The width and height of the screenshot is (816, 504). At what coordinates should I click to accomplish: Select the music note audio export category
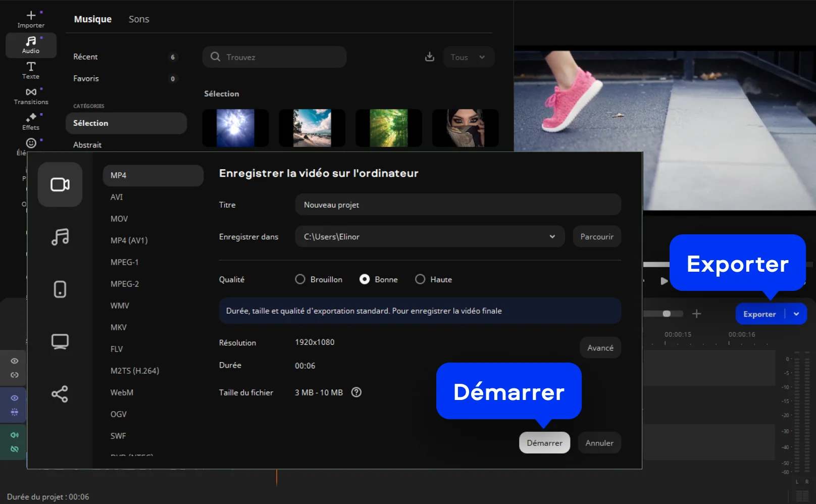click(60, 237)
